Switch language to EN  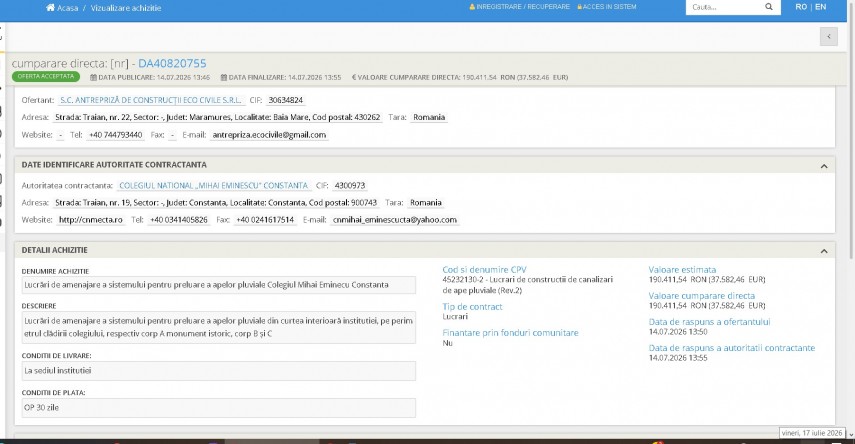point(821,7)
